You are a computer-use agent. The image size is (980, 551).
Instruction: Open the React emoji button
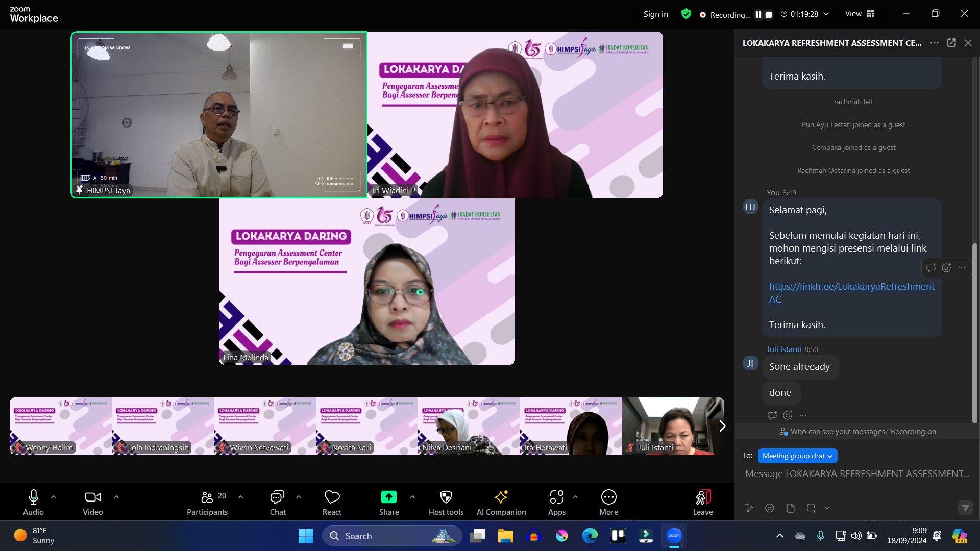(332, 497)
